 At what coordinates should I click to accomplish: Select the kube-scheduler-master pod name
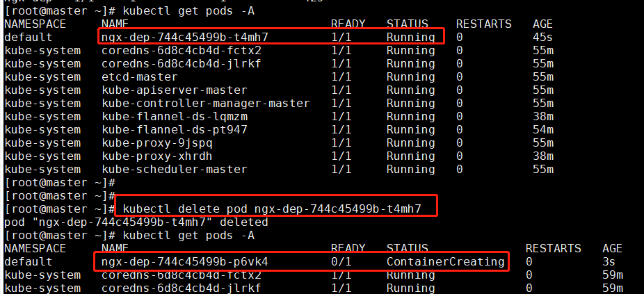pos(174,170)
